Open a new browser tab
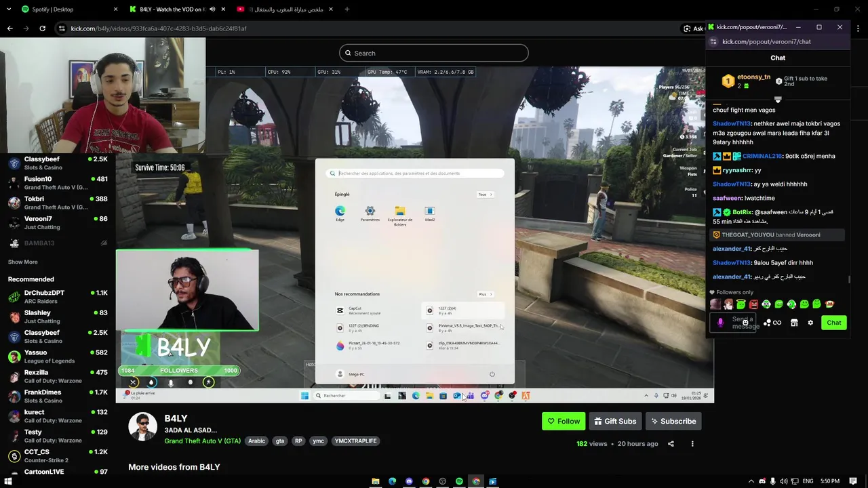This screenshot has width=868, height=488. (347, 9)
